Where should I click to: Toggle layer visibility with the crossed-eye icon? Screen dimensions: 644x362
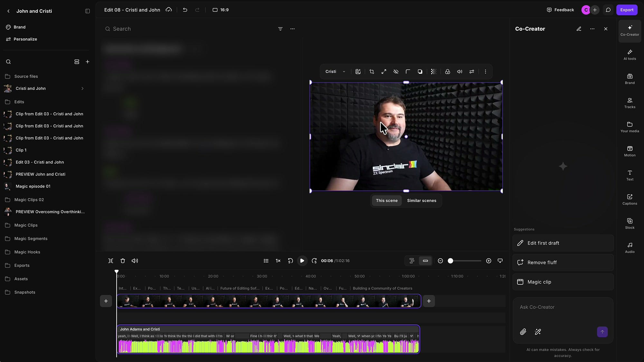pos(396,72)
